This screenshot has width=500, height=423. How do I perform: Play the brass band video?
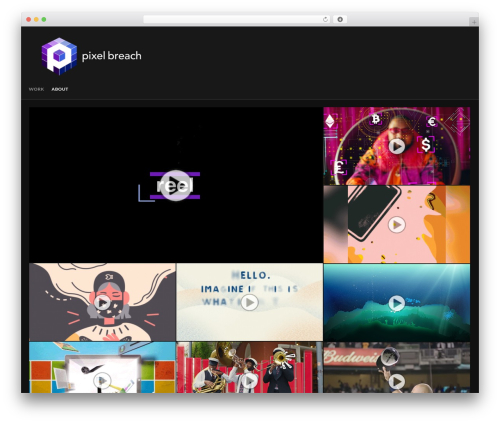click(x=249, y=381)
